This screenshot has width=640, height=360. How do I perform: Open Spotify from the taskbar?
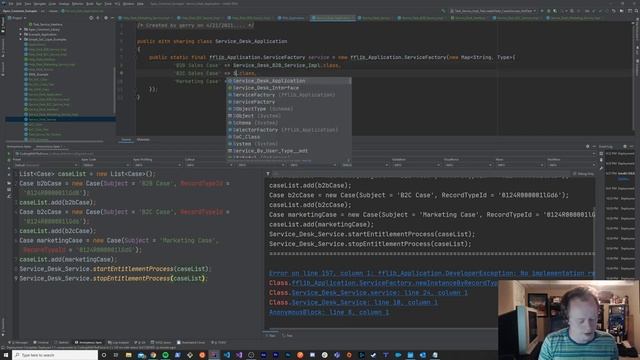click(165, 355)
